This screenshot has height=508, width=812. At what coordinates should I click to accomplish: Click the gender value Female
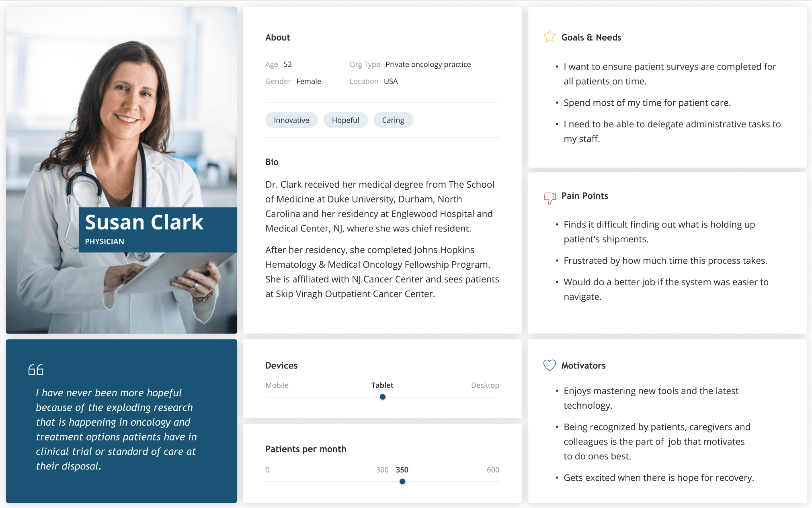point(309,81)
